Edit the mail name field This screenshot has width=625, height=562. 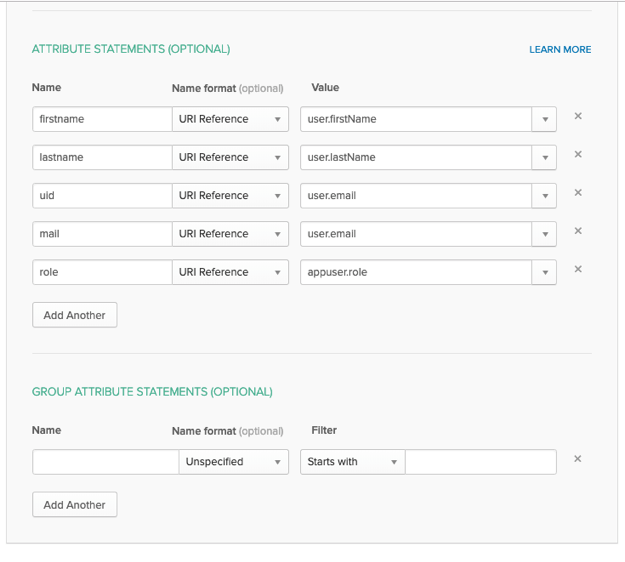pos(102,234)
